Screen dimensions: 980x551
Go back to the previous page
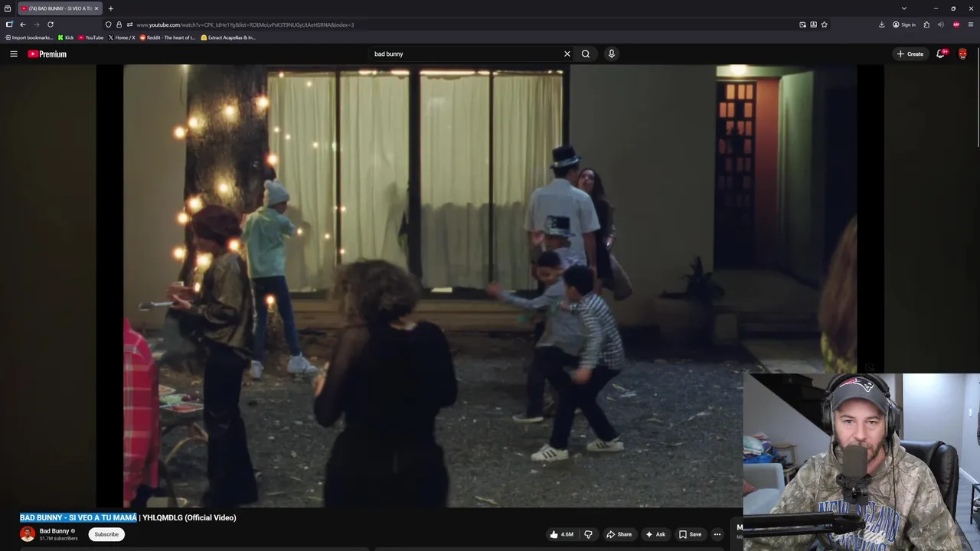(x=22, y=24)
